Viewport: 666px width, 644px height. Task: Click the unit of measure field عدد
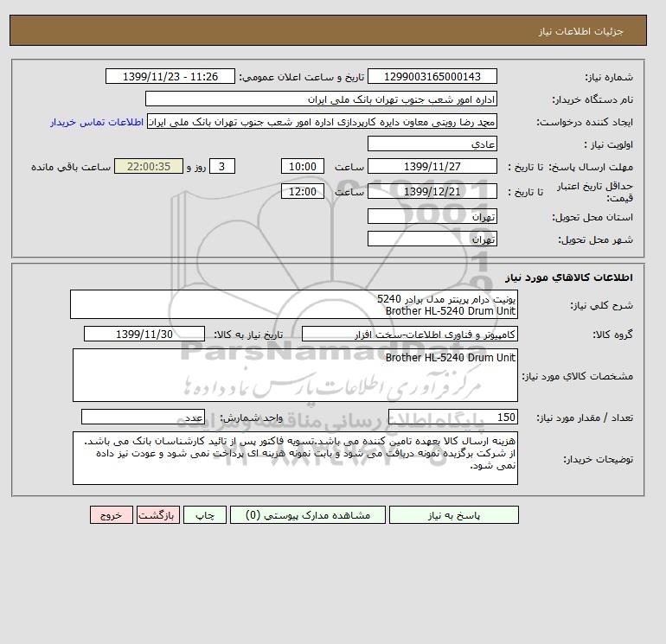pyautogui.click(x=143, y=417)
